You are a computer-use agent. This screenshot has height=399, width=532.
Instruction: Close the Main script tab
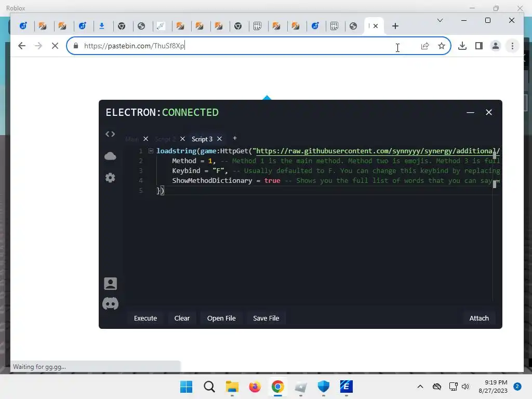click(145, 139)
